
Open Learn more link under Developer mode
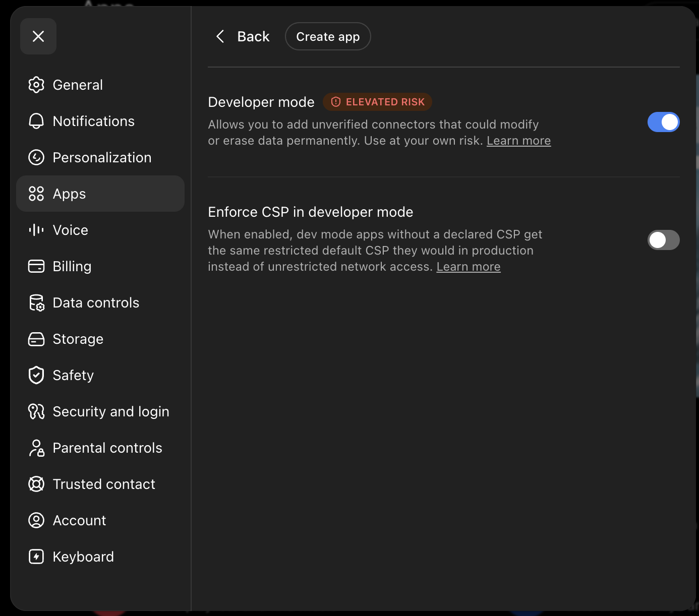[518, 141]
